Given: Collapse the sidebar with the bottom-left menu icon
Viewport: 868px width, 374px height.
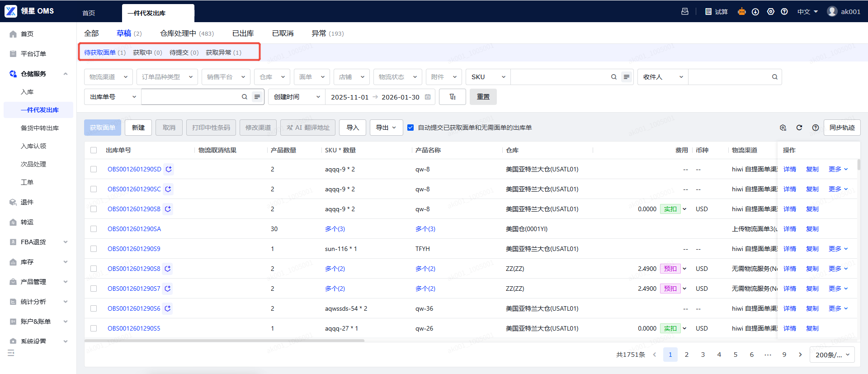Looking at the screenshot, I should pyautogui.click(x=11, y=353).
